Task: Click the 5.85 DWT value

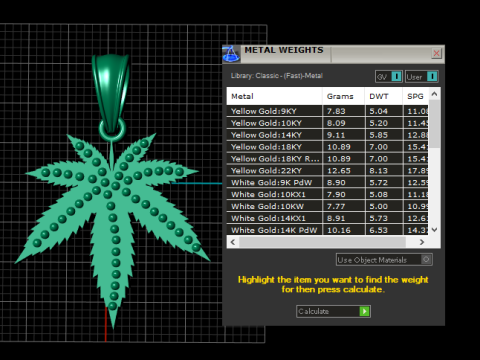Action: click(x=379, y=135)
